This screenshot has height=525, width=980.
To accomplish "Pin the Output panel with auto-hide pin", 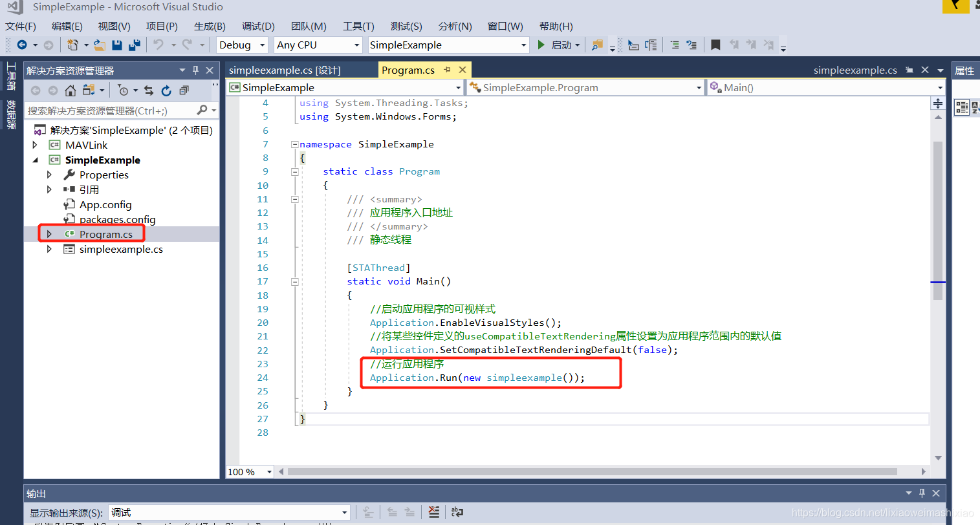I will point(922,493).
